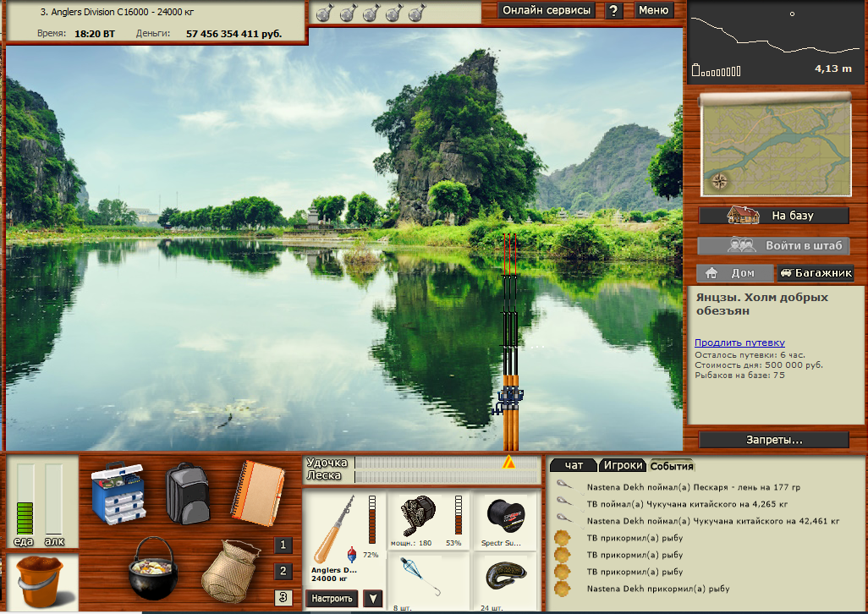Click the event about Пескаря - лень на 177 гр
Screen dimensions: 868x614
point(693,487)
